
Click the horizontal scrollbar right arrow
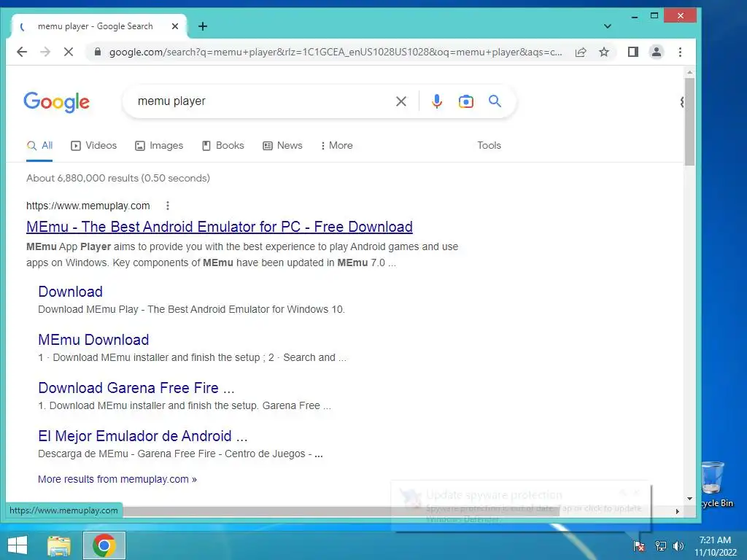pyautogui.click(x=677, y=511)
